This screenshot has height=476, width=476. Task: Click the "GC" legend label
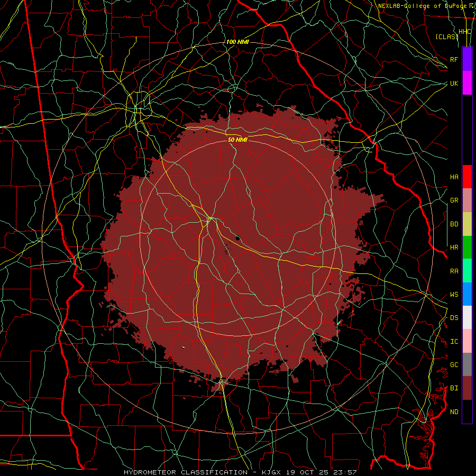454,364
